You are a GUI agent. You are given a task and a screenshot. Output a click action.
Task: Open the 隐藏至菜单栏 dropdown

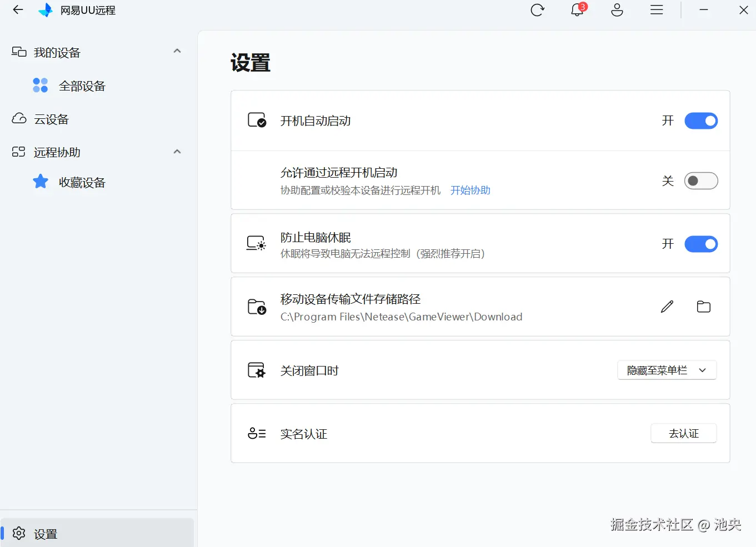pos(667,370)
